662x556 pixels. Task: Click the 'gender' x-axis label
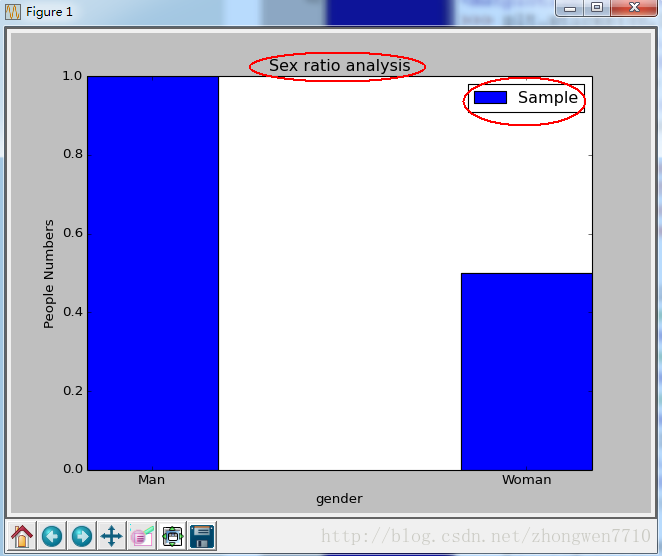[x=339, y=499]
